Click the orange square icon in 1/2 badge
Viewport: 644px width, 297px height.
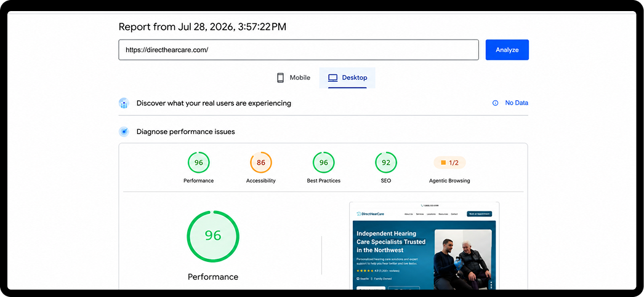[443, 162]
